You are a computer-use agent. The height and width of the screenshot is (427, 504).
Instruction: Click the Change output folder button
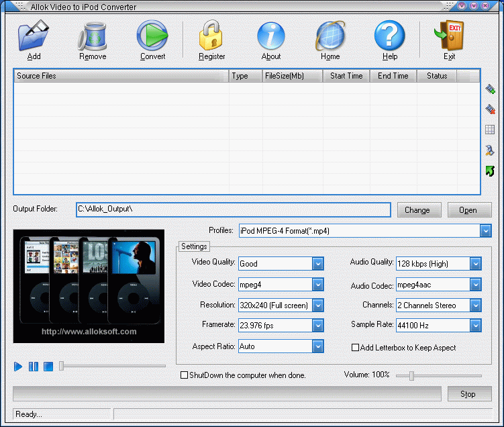pyautogui.click(x=419, y=210)
